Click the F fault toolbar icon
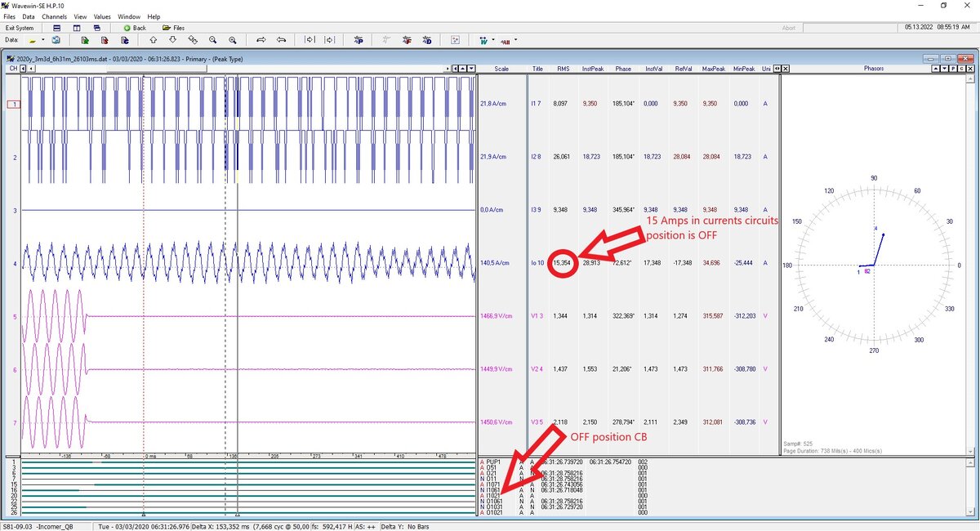Image resolution: width=980 pixels, height=531 pixels. coord(407,39)
